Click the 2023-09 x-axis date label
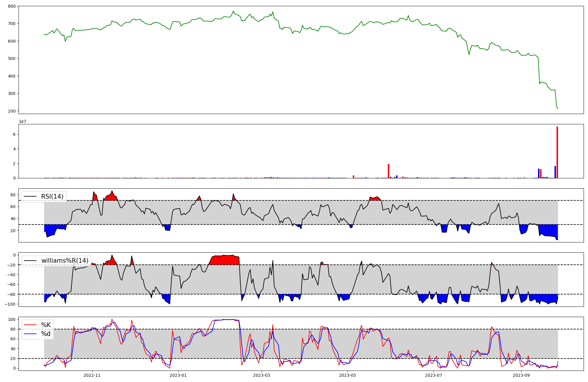The width and height of the screenshot is (588, 382). [521, 375]
